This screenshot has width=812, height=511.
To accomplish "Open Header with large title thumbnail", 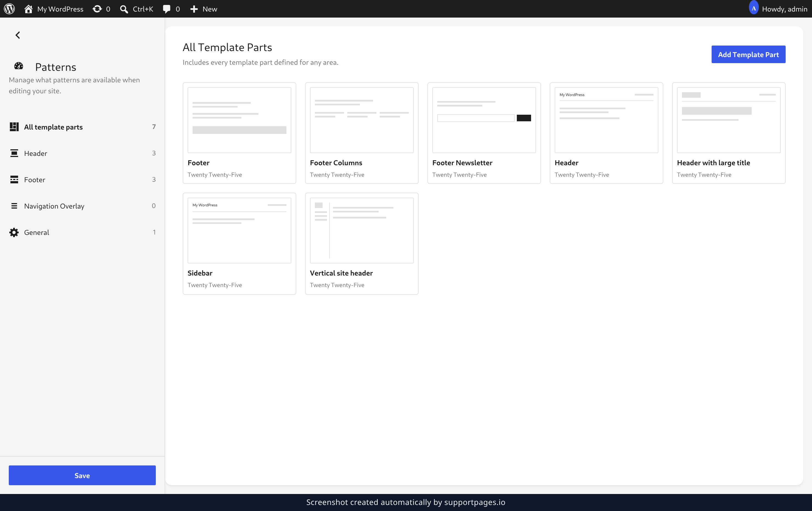I will tap(729, 120).
